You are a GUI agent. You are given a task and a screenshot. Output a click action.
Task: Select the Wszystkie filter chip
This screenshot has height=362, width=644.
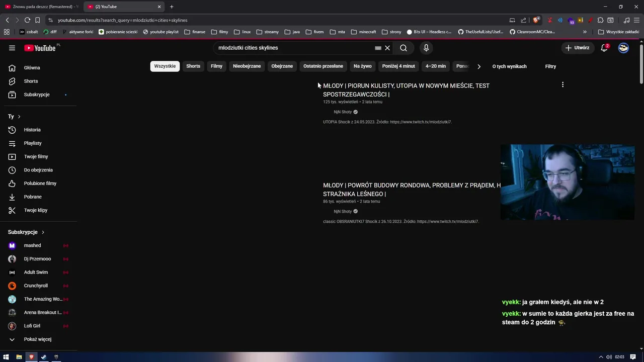pos(165,66)
